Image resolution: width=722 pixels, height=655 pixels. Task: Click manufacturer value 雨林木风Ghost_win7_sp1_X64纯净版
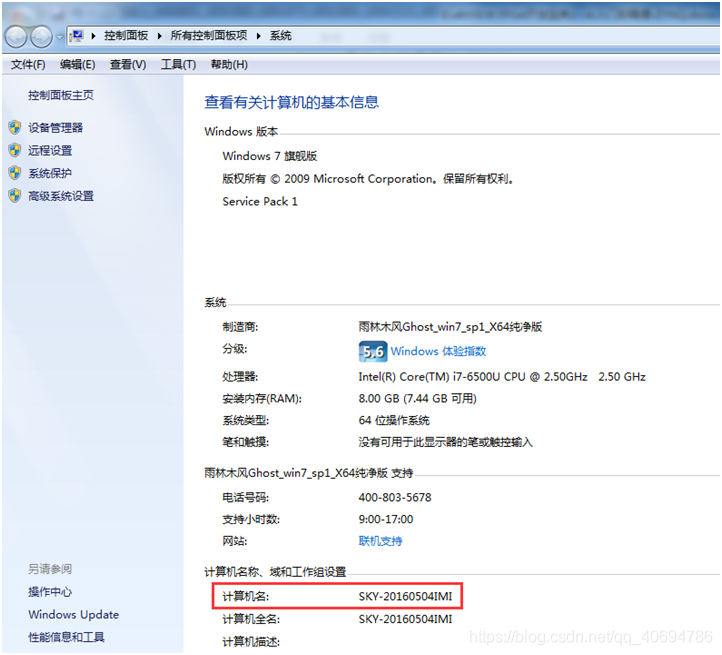pyautogui.click(x=450, y=327)
